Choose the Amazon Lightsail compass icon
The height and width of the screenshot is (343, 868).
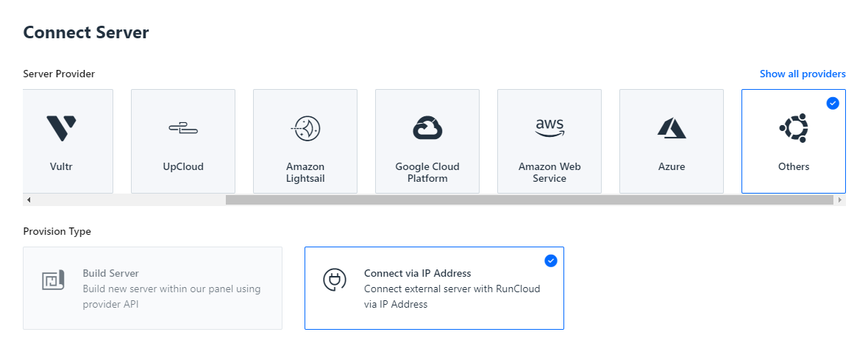(305, 129)
